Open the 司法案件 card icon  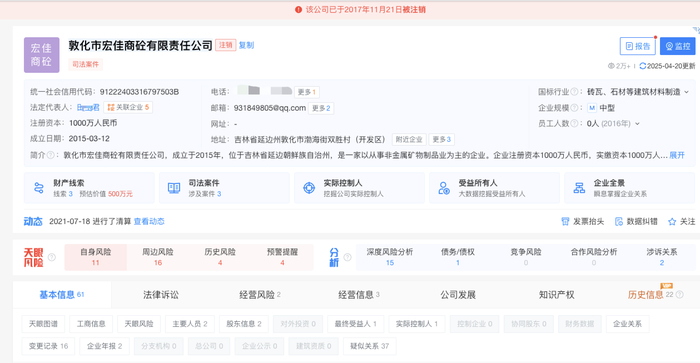point(174,188)
